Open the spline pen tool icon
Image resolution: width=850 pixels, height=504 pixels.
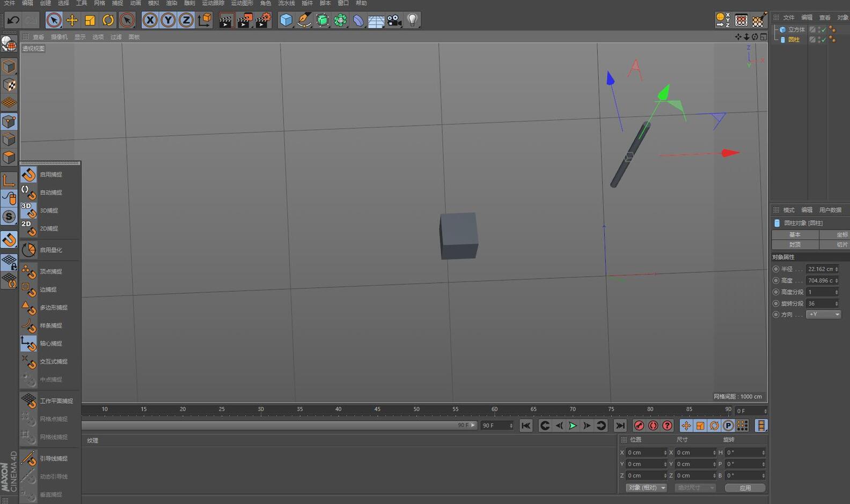click(x=304, y=20)
